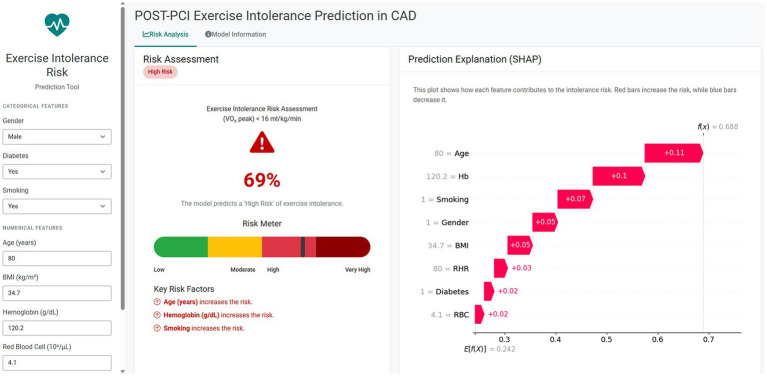Click the Age +0.11 SHAP bar

[x=674, y=153]
